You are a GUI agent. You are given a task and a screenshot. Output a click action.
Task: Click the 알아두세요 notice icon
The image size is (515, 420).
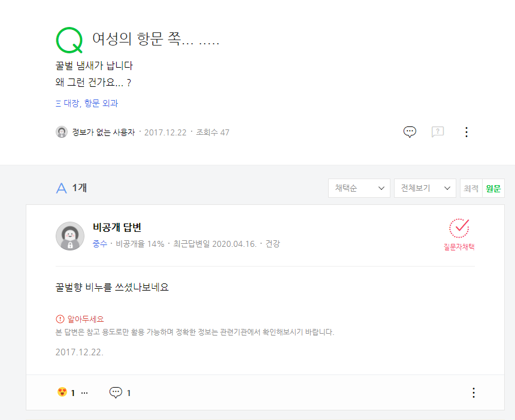click(x=60, y=319)
